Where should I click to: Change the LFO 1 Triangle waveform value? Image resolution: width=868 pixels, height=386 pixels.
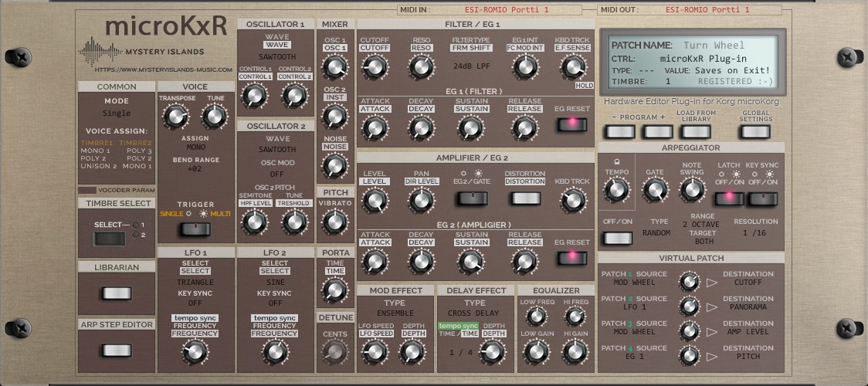click(x=195, y=282)
